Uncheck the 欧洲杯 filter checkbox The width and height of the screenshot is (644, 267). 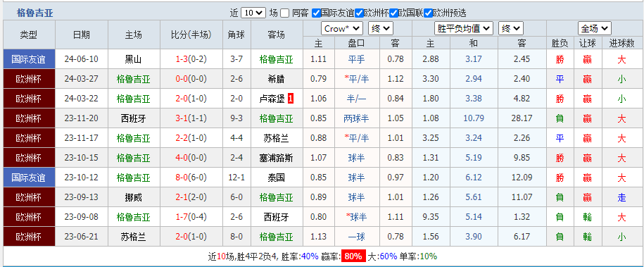pyautogui.click(x=359, y=13)
